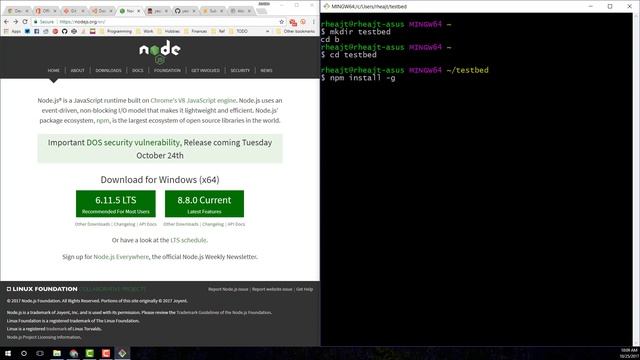Download the 8.8.0 Current version
The height and width of the screenshot is (360, 640).
click(204, 204)
